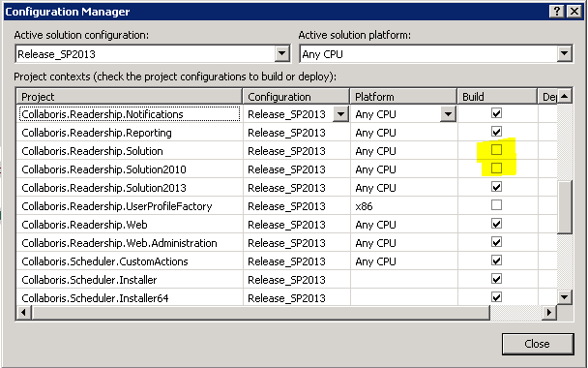Uncheck Build for Collaboris.Readership.Solution2013
588x368 pixels.
496,187
